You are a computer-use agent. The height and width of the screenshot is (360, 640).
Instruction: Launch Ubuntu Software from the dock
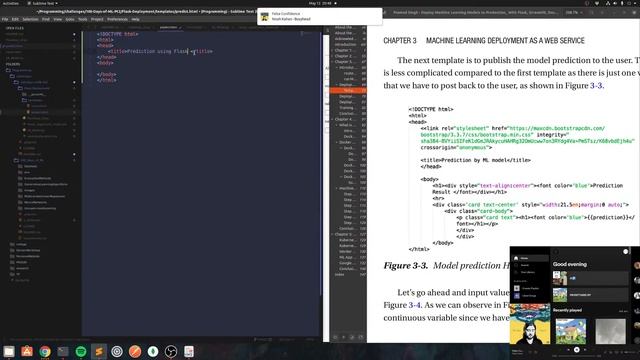(x=27, y=351)
